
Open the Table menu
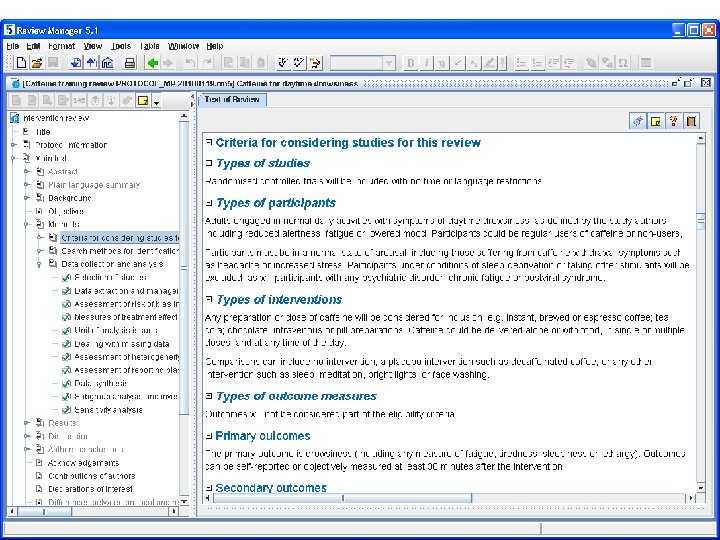pos(150,46)
